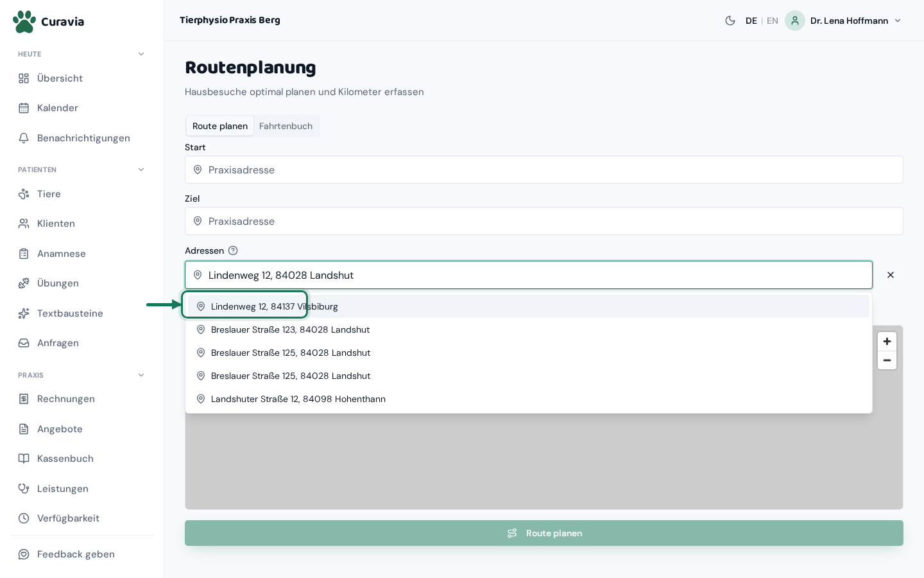The image size is (924, 578).
Task: Pick Landshuter Straße 12, 84098 Hohenthann
Action: tap(529, 399)
